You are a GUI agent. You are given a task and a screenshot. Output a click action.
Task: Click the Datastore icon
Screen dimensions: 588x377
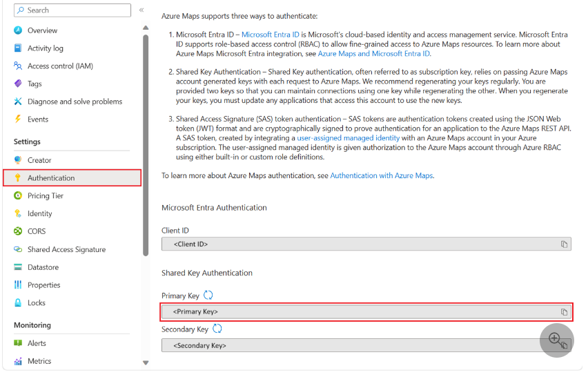[x=18, y=267]
